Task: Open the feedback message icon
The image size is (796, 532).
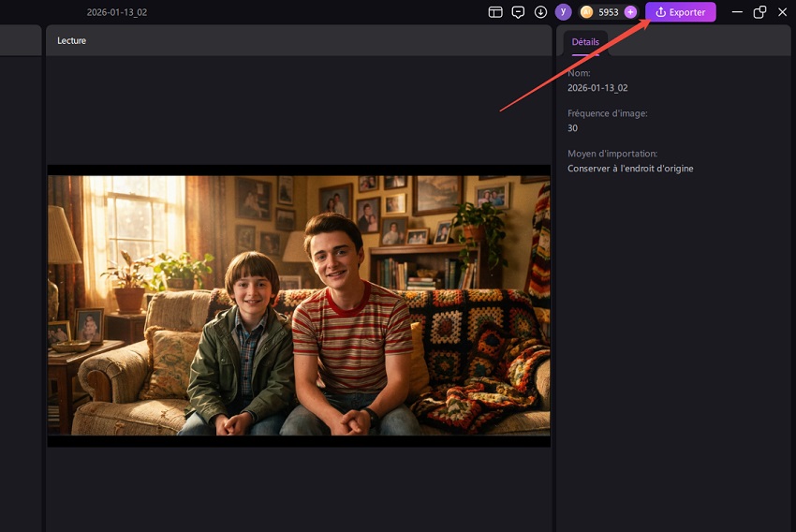Action: (x=519, y=12)
